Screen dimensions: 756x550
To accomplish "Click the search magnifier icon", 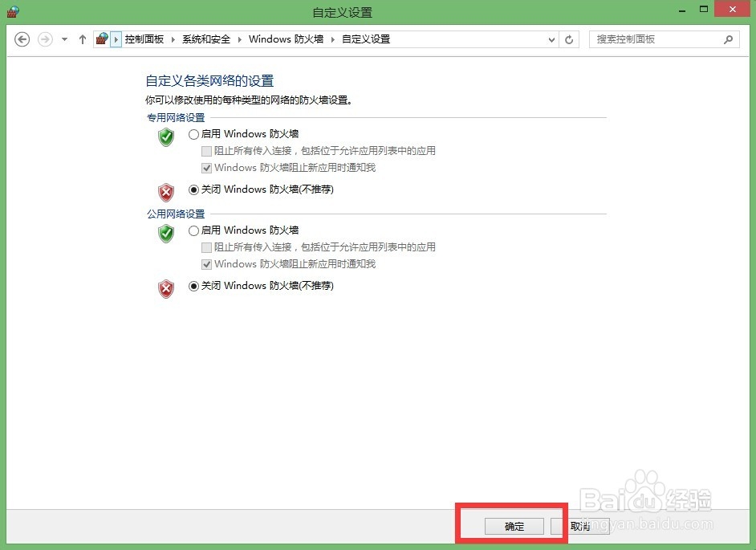I will click(x=729, y=39).
